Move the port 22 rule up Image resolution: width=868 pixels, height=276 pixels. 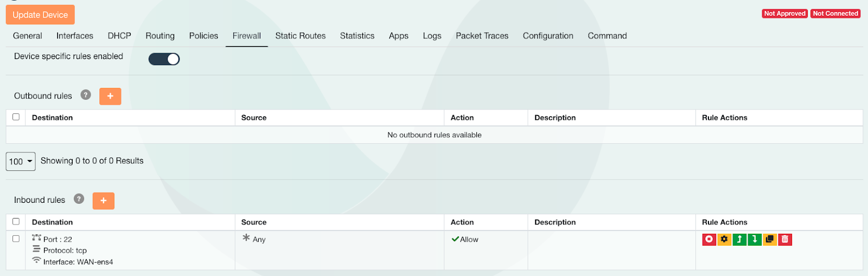(739, 239)
